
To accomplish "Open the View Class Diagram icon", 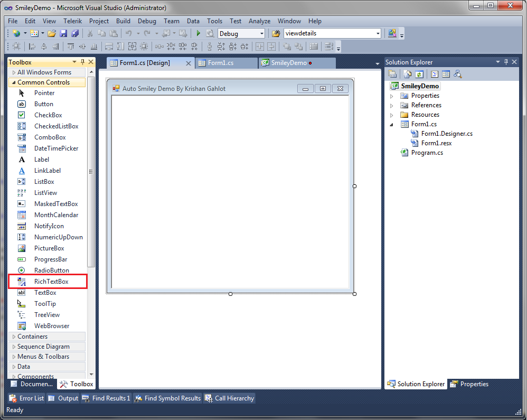I will pyautogui.click(x=457, y=74).
